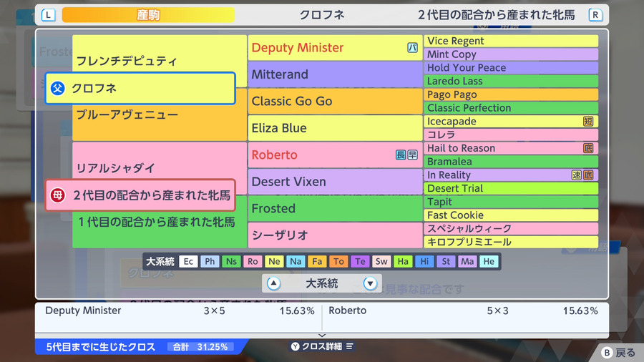Click the Eliza Blue cell

(x=335, y=128)
